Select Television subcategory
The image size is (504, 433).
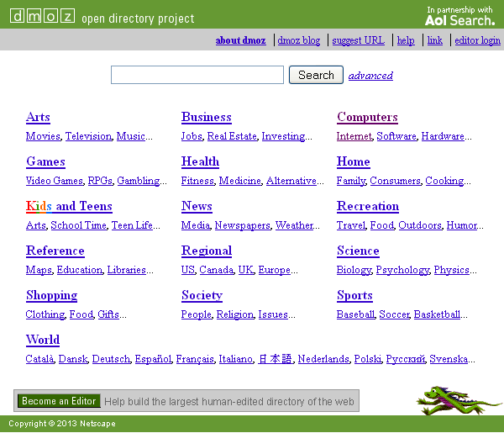89,136
